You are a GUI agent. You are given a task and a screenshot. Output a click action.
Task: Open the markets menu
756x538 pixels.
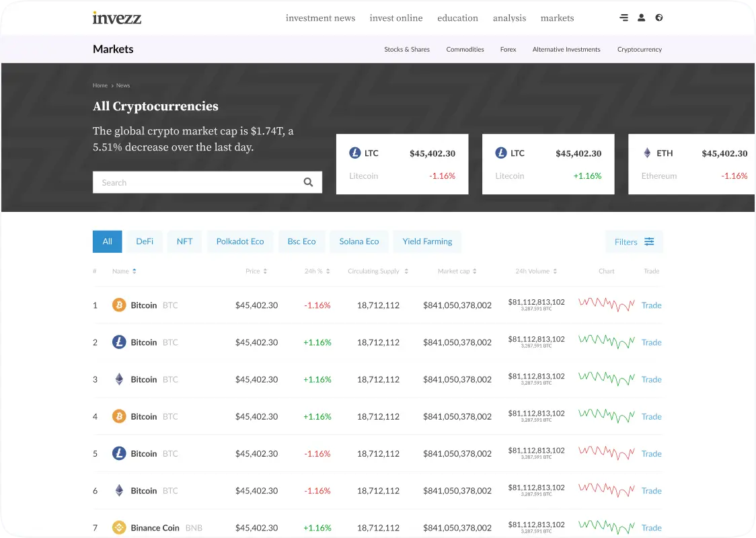click(557, 18)
